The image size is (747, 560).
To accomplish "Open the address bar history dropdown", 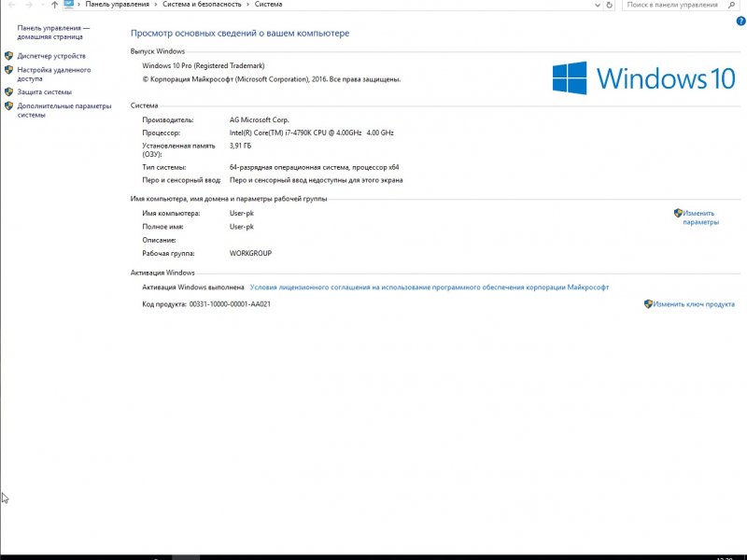I will [598, 5].
